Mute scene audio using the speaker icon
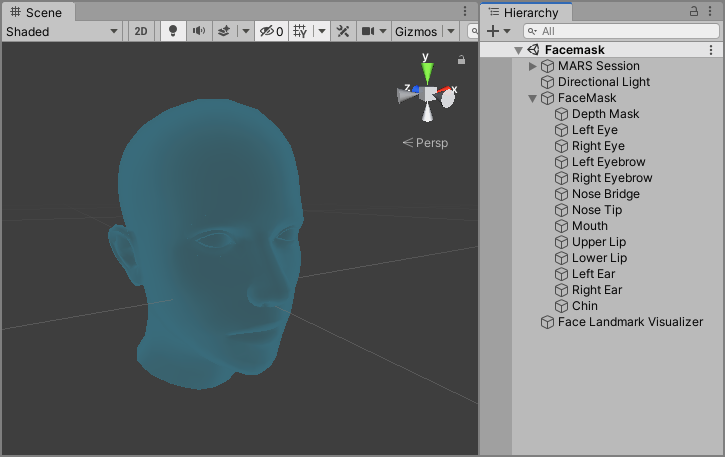Viewport: 725px width, 457px height. (198, 31)
